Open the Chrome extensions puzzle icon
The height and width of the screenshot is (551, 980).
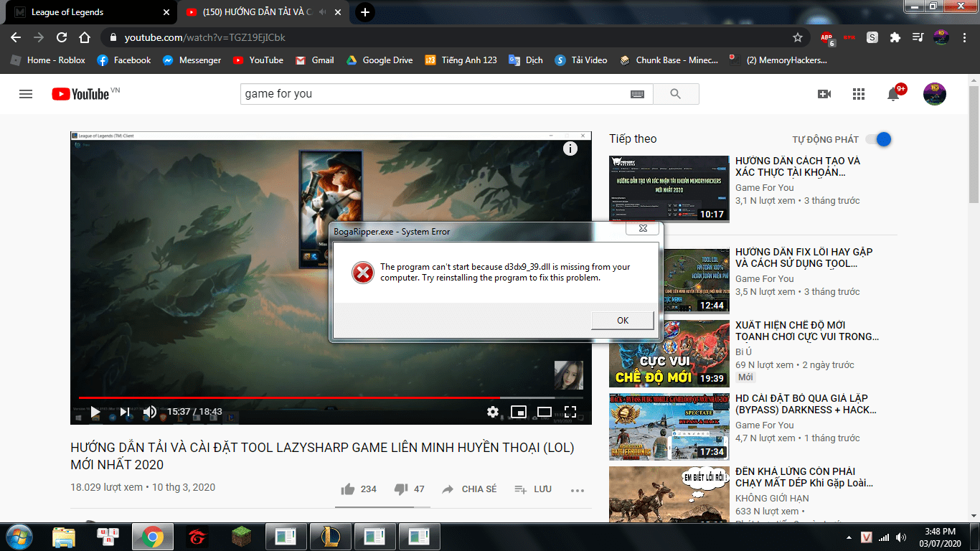[x=895, y=37]
